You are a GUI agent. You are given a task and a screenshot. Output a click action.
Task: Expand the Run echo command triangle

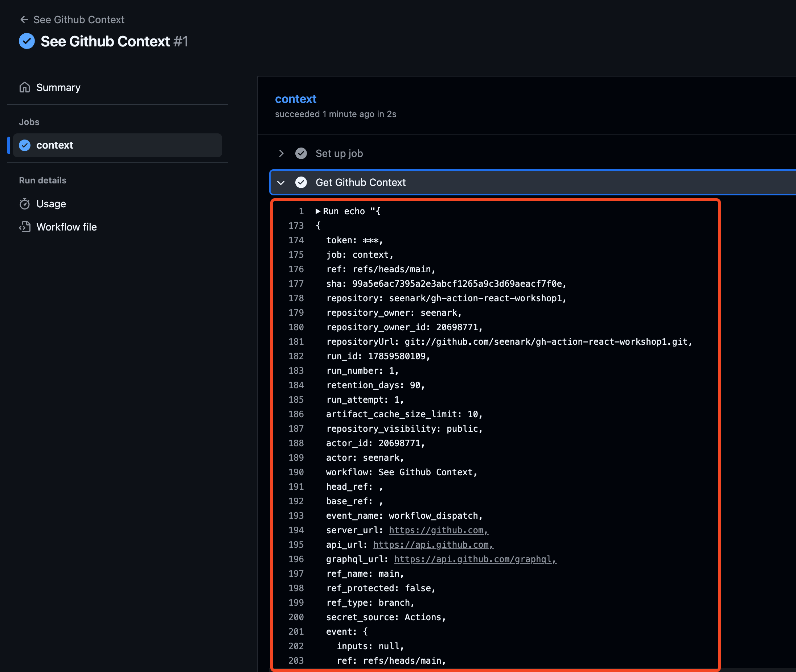click(317, 211)
